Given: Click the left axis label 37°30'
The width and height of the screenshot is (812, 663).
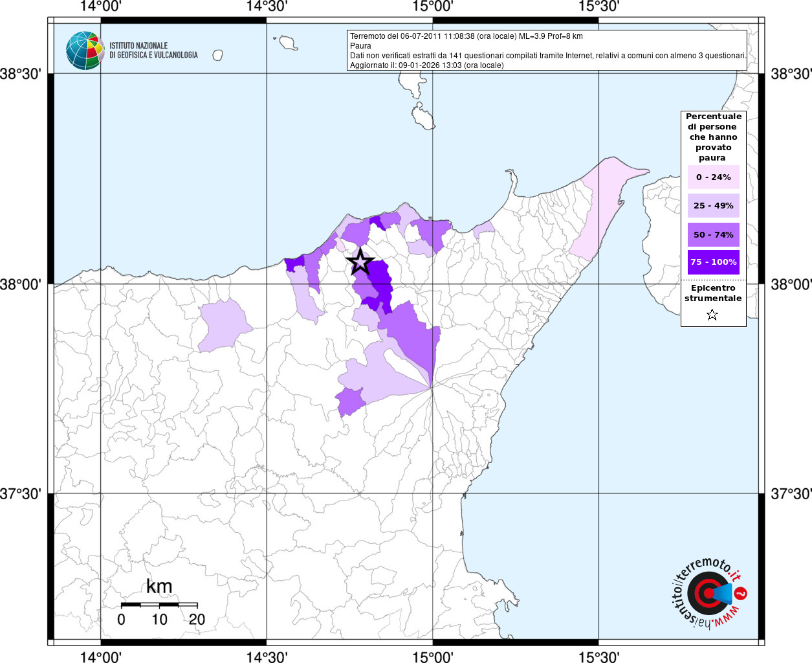Looking at the screenshot, I should (x=21, y=494).
